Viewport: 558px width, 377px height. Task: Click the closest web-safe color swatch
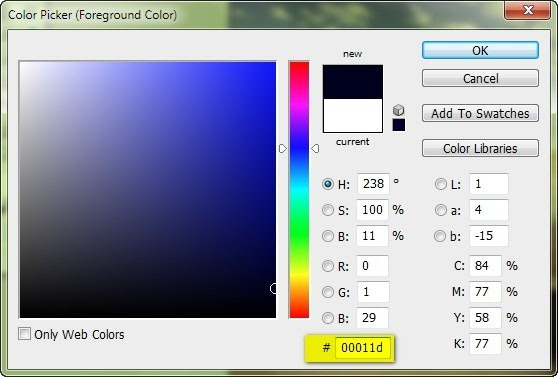pos(399,125)
